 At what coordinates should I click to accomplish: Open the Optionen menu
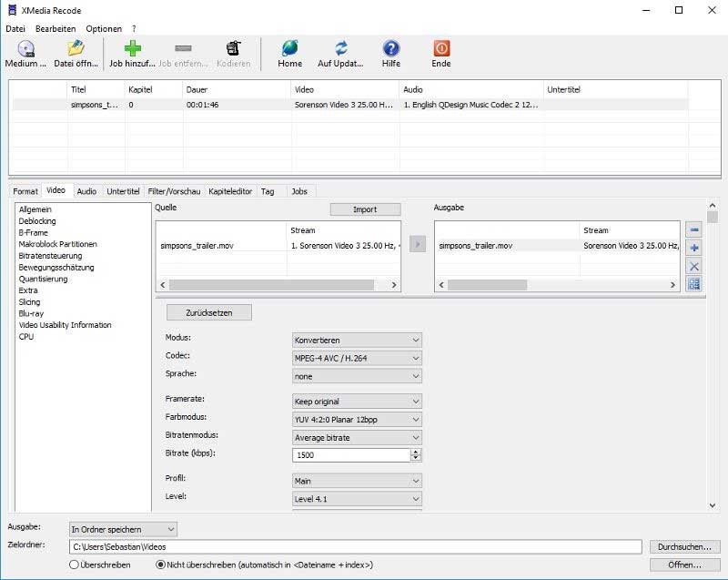coord(103,28)
